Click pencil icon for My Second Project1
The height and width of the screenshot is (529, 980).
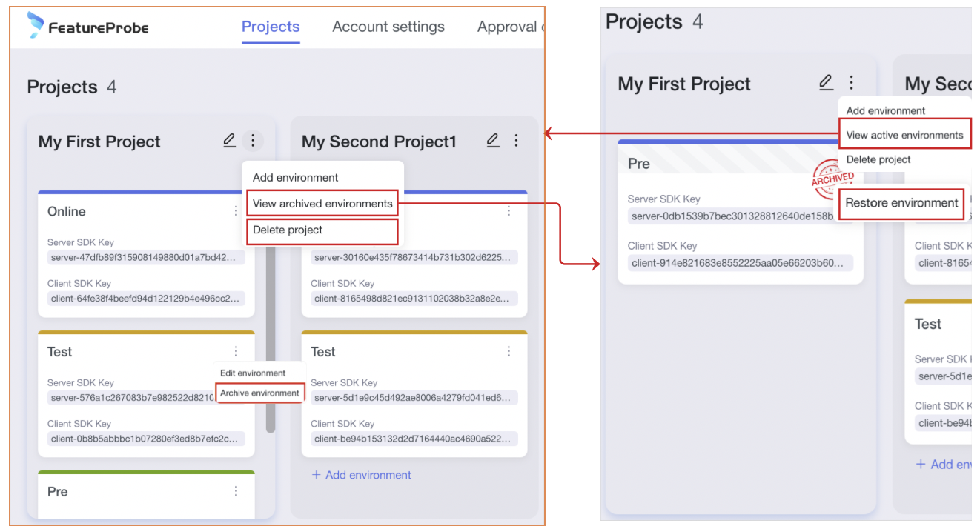coord(493,140)
